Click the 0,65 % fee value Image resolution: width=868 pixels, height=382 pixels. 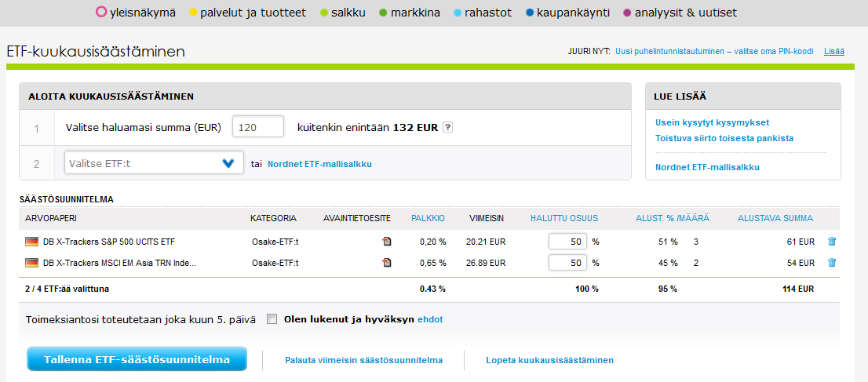pos(432,263)
